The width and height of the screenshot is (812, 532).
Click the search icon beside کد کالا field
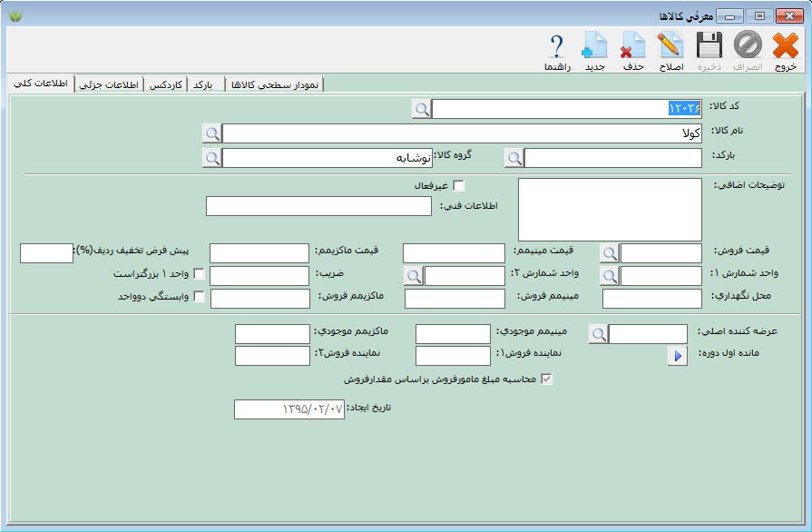click(x=422, y=109)
